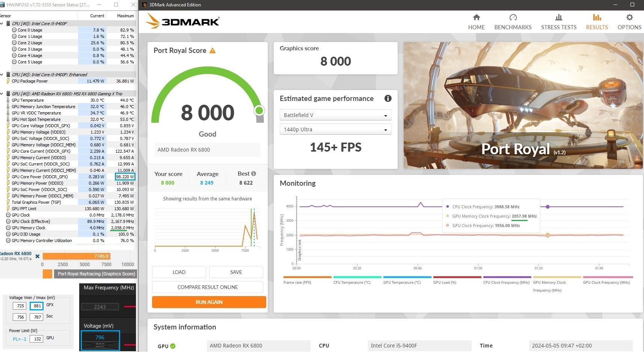The height and width of the screenshot is (352, 644).
Task: Click the LOAD button
Action: click(179, 272)
